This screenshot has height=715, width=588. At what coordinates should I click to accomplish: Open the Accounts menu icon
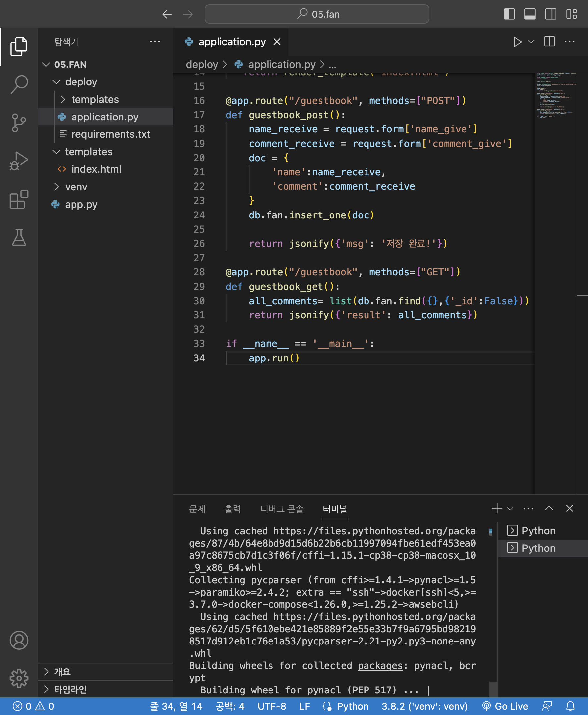(x=19, y=640)
